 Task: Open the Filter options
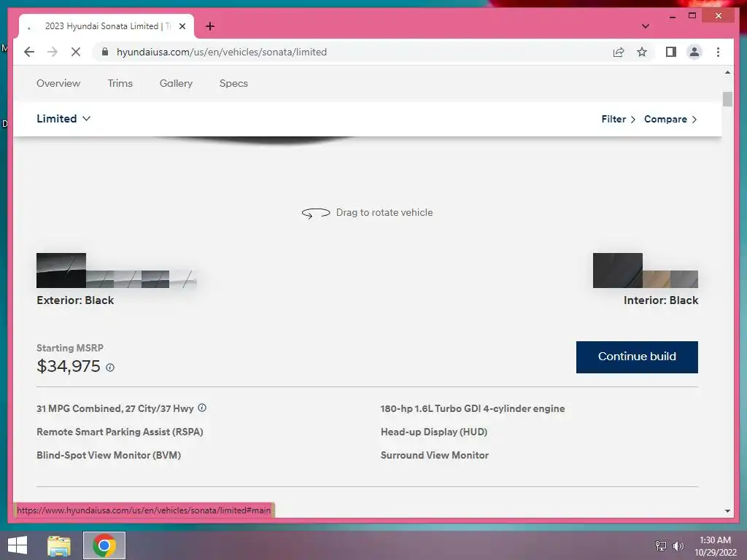619,119
